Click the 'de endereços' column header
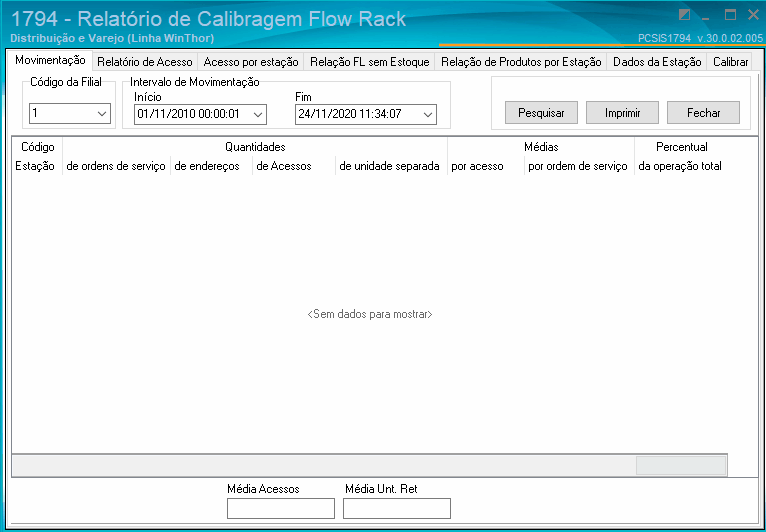 pos(211,166)
